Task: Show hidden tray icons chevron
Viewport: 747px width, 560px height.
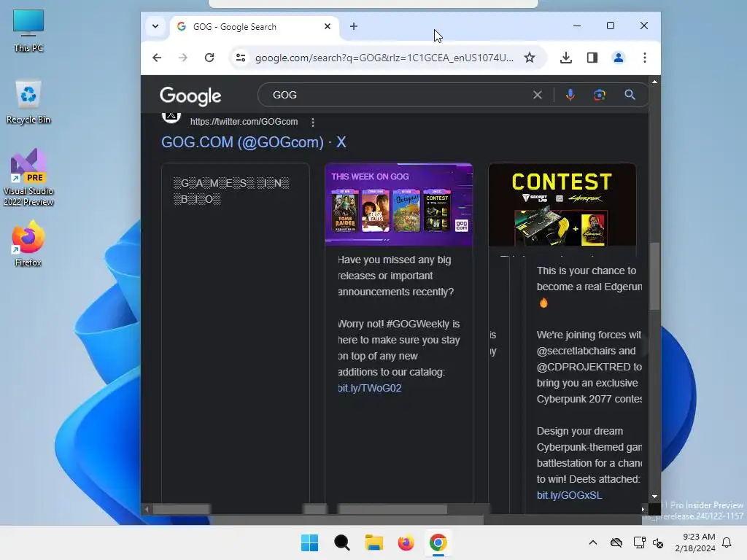Action: point(592,542)
